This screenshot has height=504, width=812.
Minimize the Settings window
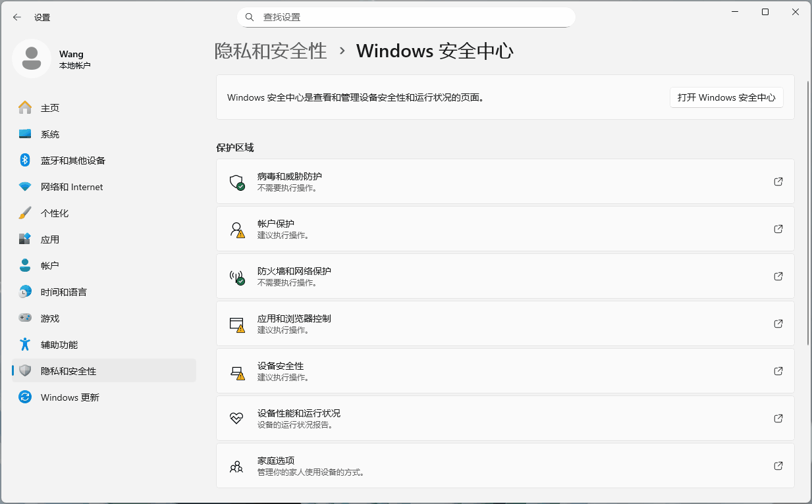[735, 12]
